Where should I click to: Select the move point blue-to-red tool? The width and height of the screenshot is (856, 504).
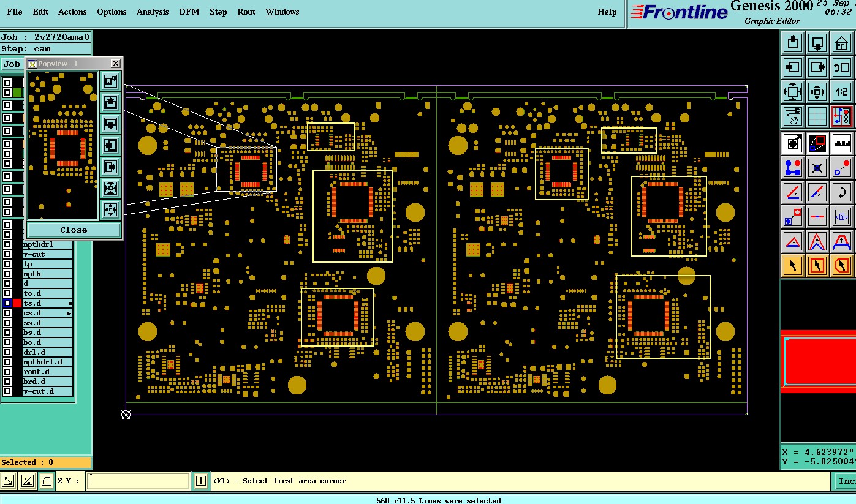(x=842, y=168)
